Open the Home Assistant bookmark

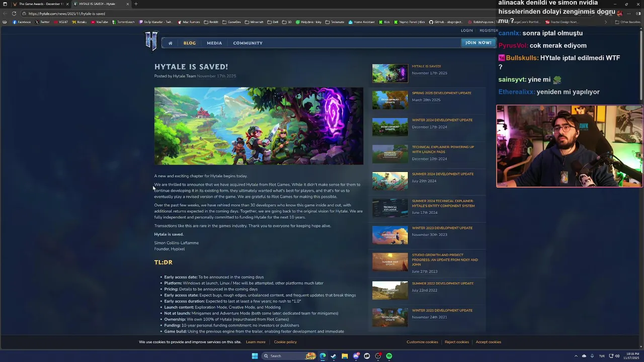pyautogui.click(x=362, y=22)
